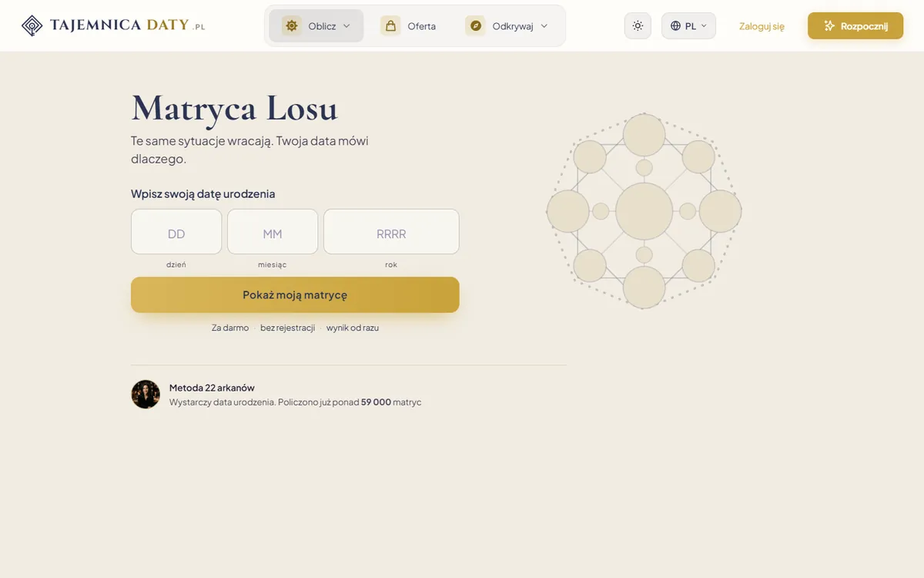
Task: Click the "bez rejestracji" text
Action: pyautogui.click(x=287, y=328)
